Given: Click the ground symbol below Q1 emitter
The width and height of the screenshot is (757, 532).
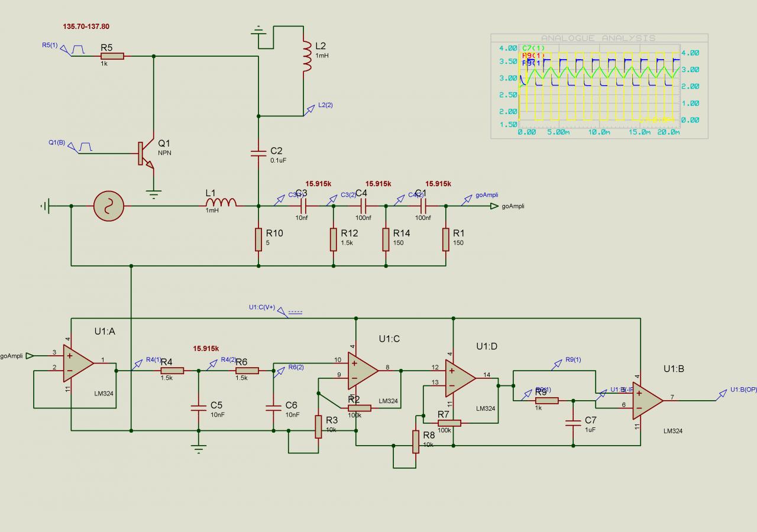Looking at the screenshot, I should [154, 193].
